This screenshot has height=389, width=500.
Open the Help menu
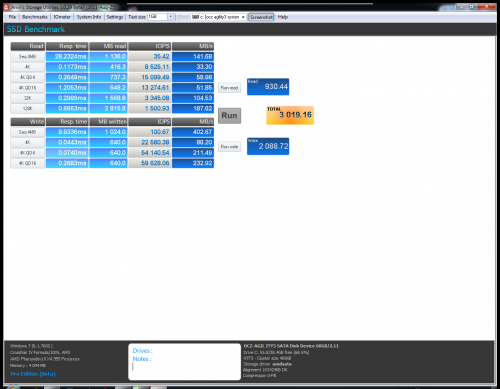coord(283,17)
